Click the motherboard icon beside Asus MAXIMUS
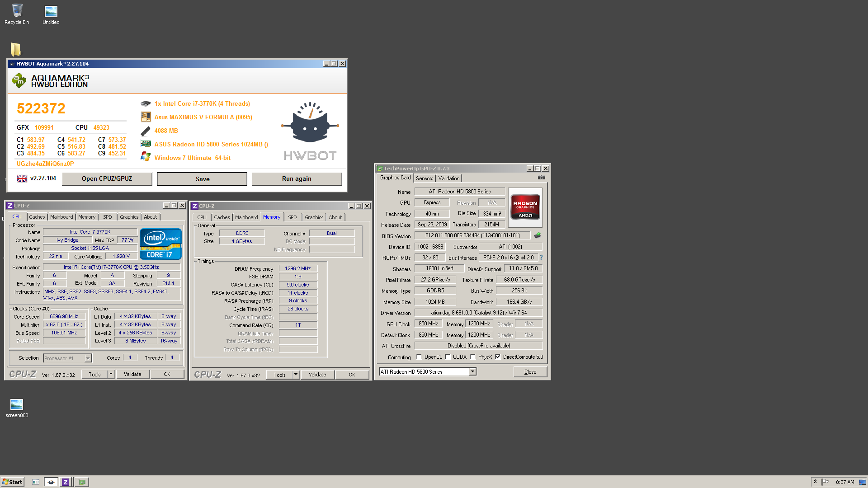This screenshot has width=868, height=488. (146, 117)
